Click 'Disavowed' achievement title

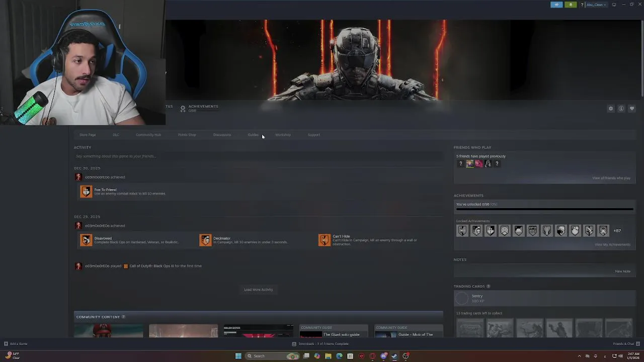tap(103, 238)
